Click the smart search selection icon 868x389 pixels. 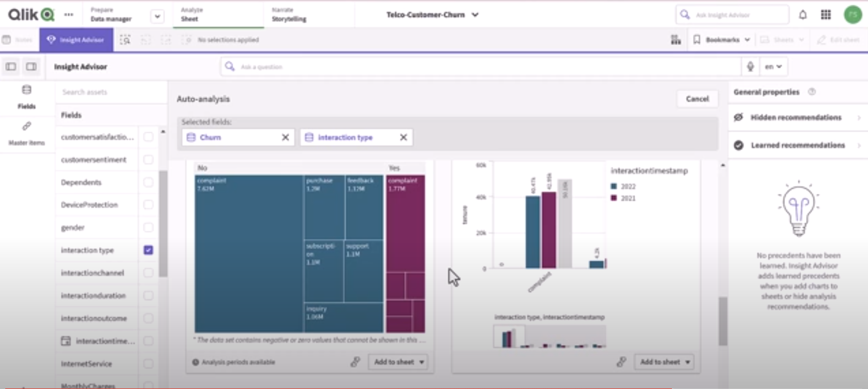pyautogui.click(x=125, y=40)
